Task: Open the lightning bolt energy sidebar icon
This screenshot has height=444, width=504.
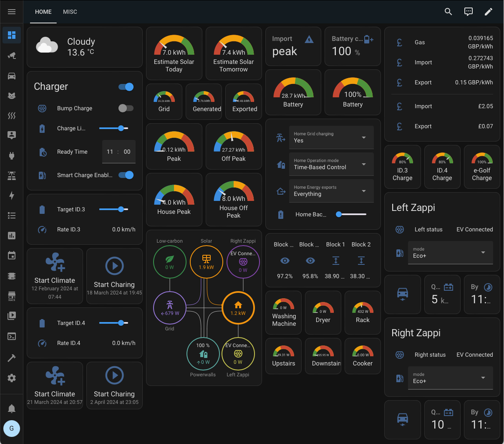Action: point(12,195)
